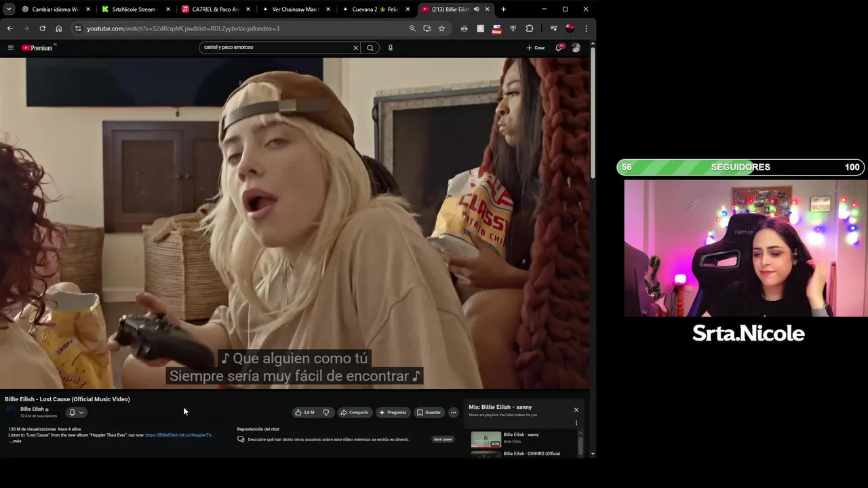Click the 'Mix: Billie Eilish - xanny' heading

(500, 407)
